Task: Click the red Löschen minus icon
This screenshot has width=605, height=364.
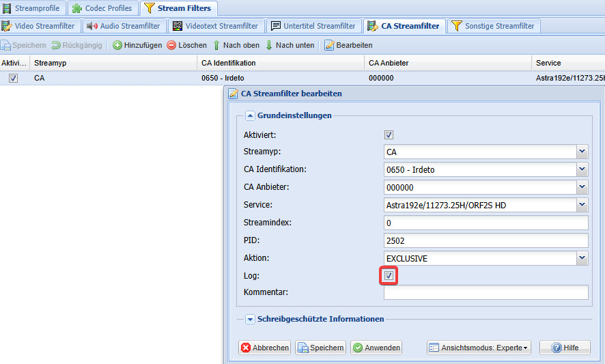Action: (x=171, y=45)
